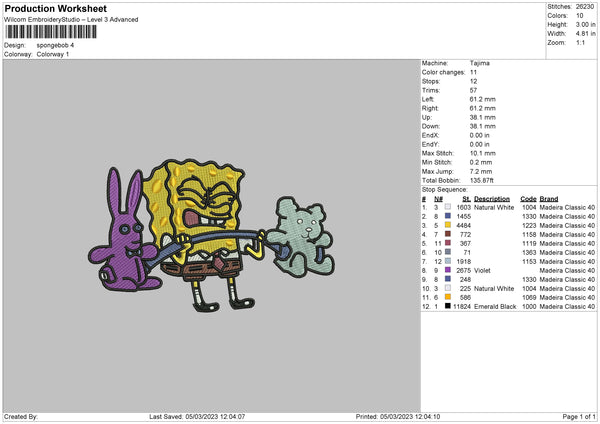Image resolution: width=600 pixels, height=424 pixels.
Task: Click the blue swatch in stop row 248
Action: (447, 279)
